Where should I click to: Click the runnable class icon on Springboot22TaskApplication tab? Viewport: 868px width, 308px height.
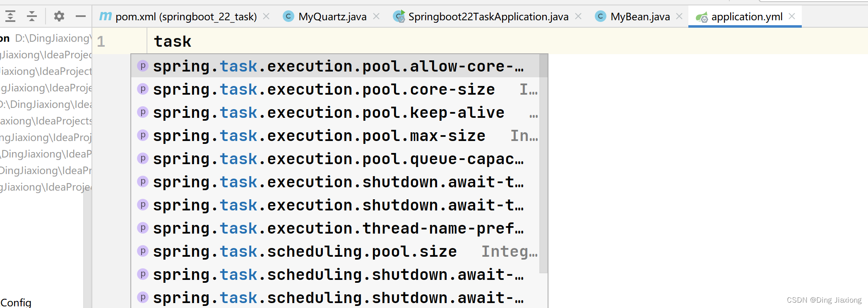(399, 16)
